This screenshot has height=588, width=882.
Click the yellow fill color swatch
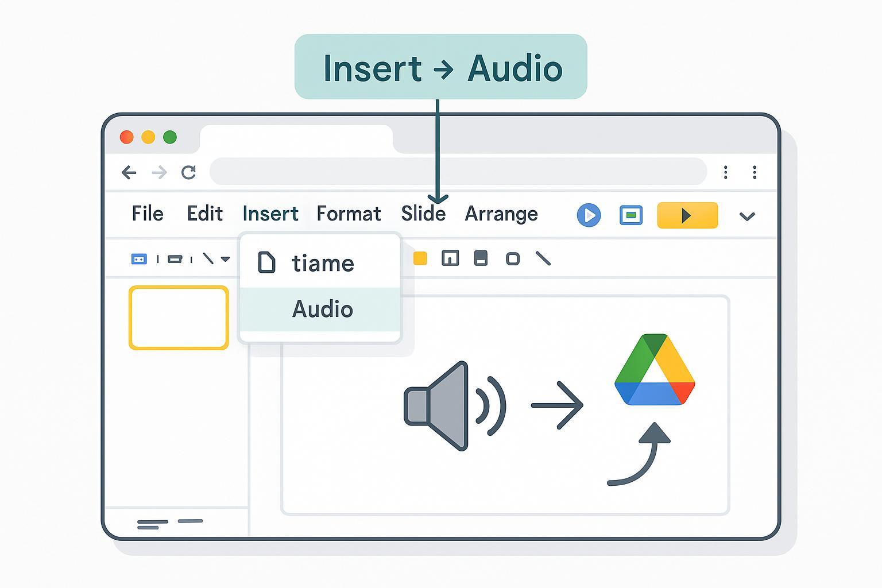(x=420, y=259)
